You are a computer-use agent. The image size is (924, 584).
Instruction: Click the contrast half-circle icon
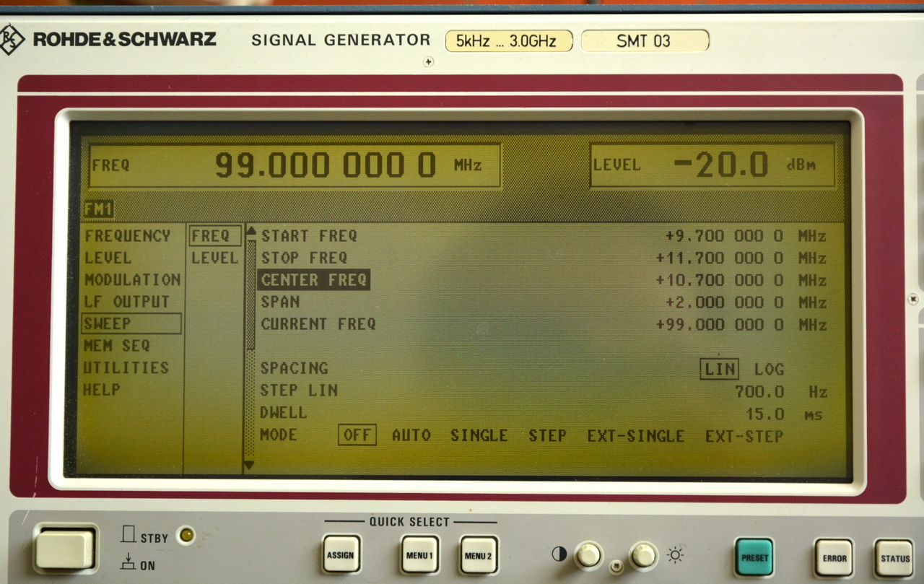point(559,554)
